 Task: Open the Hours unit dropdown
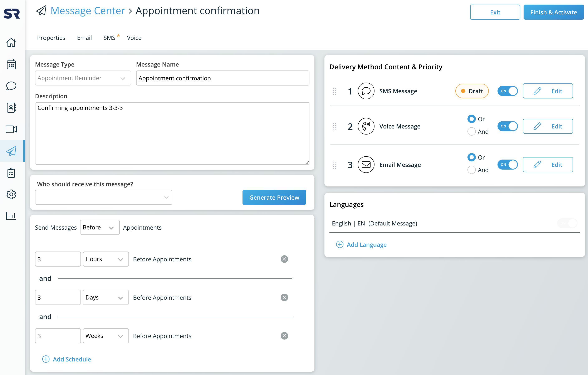(106, 259)
